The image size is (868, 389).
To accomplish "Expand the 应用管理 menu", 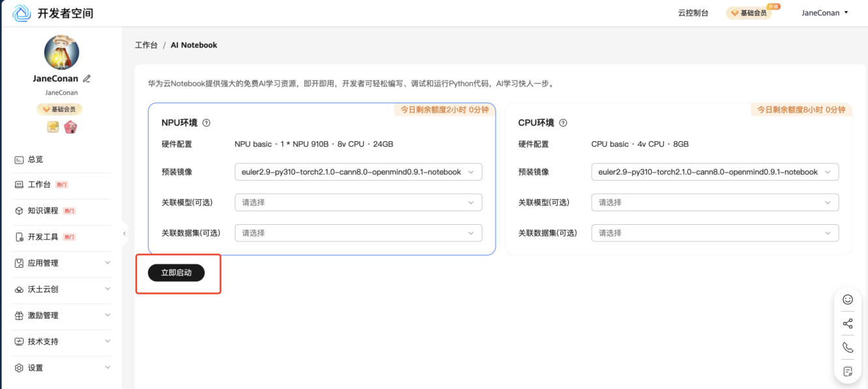I will pyautogui.click(x=62, y=263).
